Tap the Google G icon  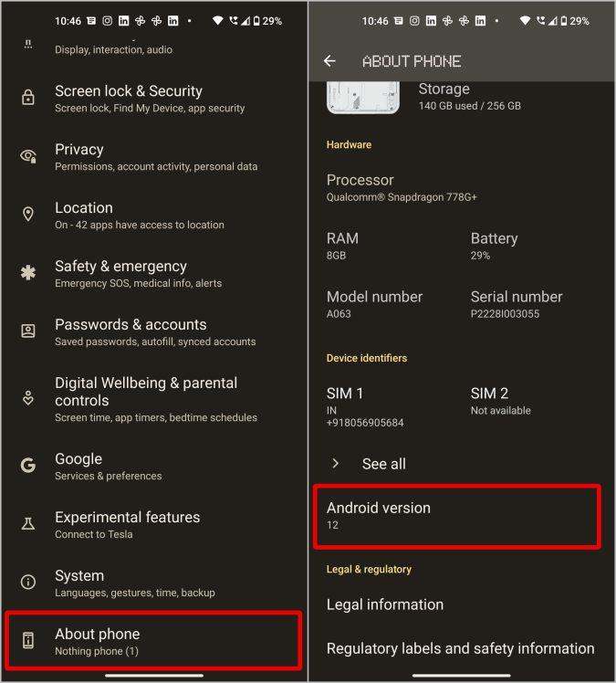pos(28,465)
